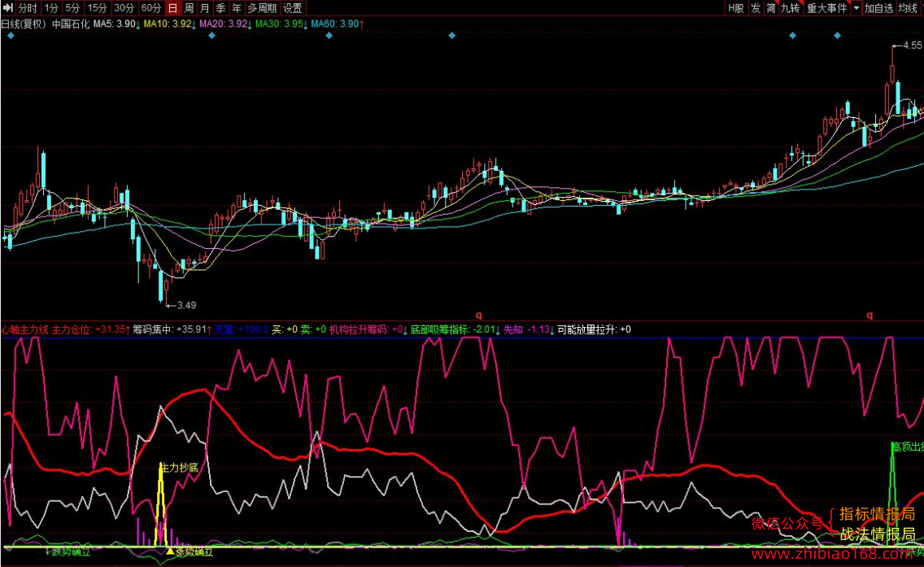Click the green 高顶出货 signal label
Screen dimensions: 924x567
(908, 447)
